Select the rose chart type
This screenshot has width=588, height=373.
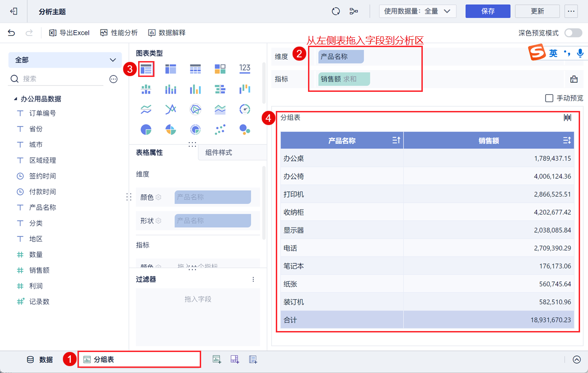point(171,129)
